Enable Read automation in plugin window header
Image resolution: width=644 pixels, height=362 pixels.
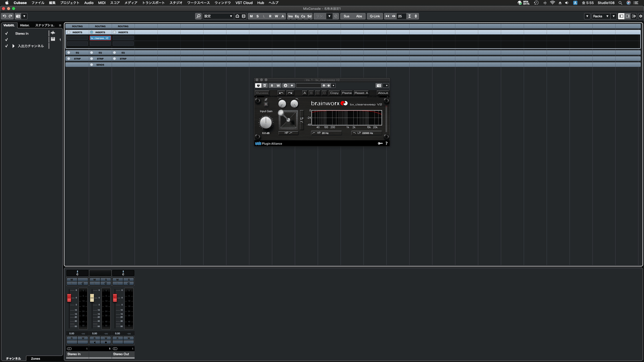(x=272, y=85)
